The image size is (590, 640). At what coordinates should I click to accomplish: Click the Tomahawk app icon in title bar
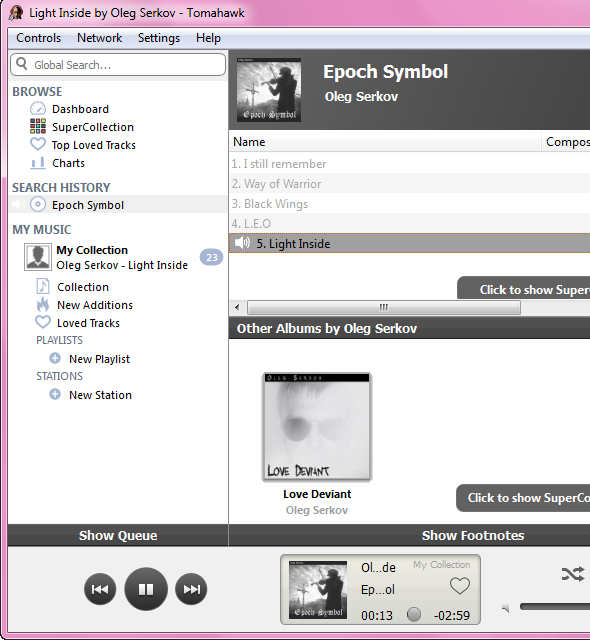coord(16,13)
